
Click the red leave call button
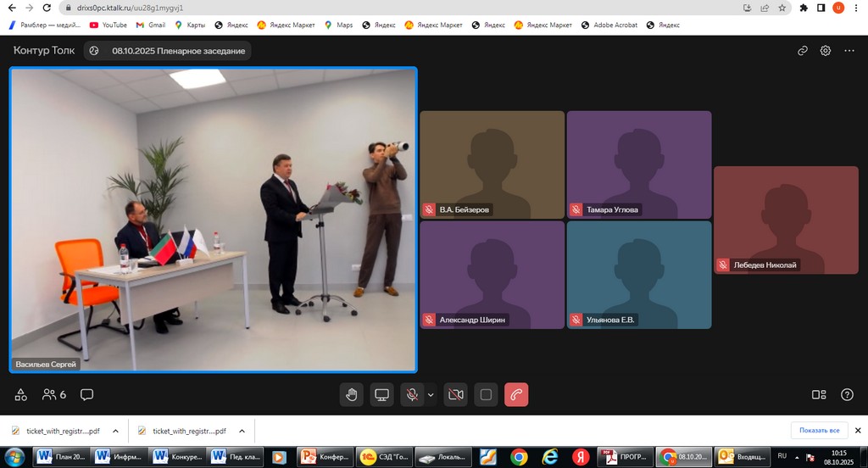coord(516,394)
